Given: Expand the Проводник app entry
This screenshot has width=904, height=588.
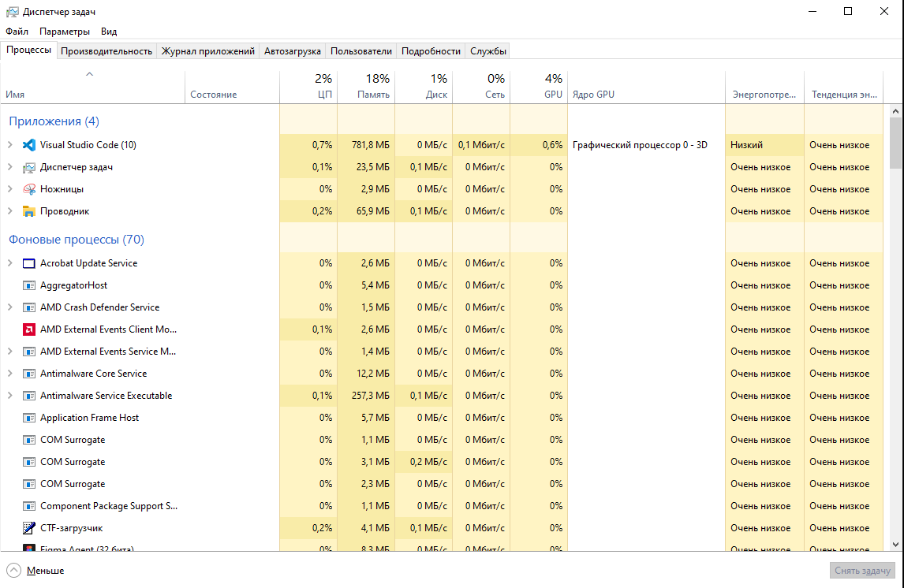Looking at the screenshot, I should click(x=9, y=211).
